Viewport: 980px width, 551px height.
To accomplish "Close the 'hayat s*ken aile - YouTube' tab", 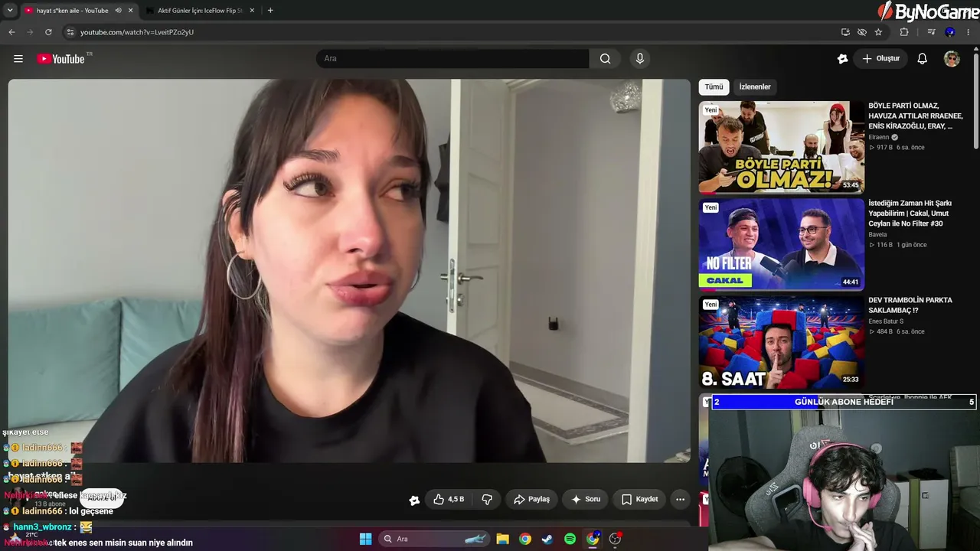I will coord(131,11).
